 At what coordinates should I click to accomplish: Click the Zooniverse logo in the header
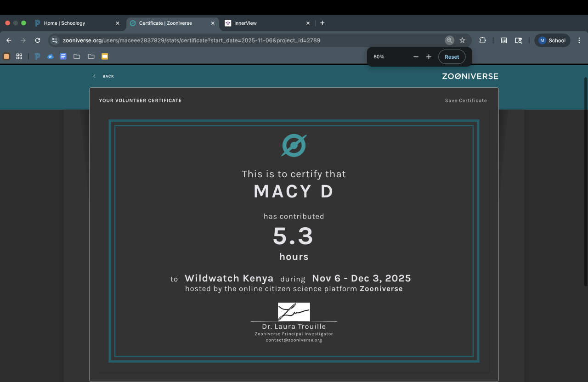(470, 76)
